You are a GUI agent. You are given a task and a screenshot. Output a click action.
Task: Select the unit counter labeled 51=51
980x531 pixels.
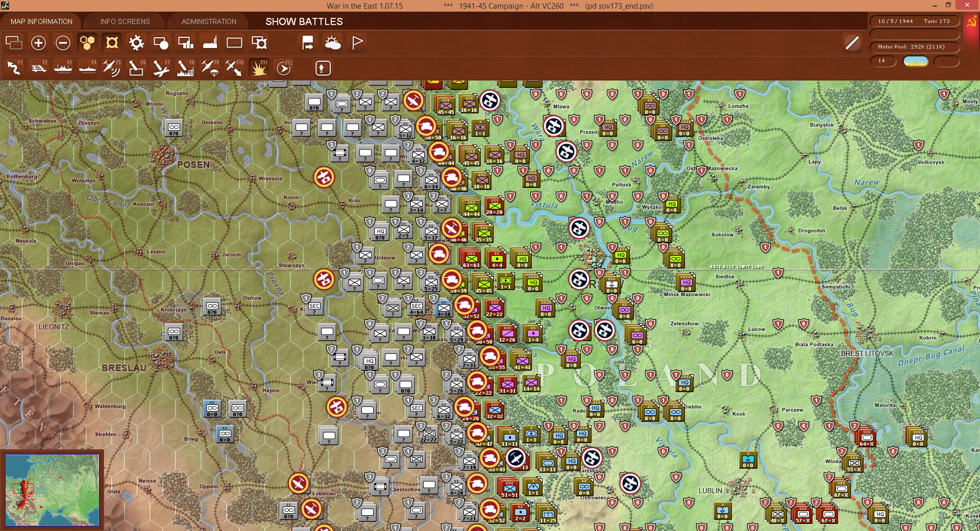click(509, 488)
